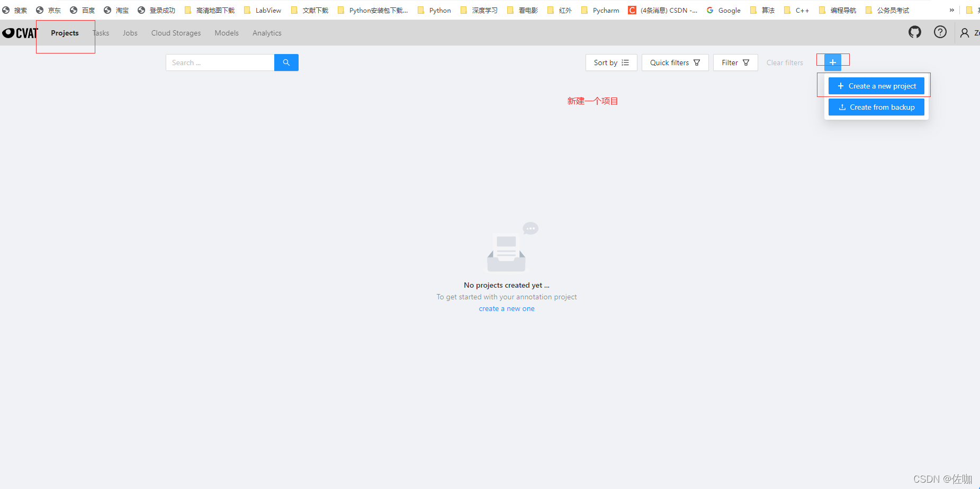This screenshot has width=980, height=489.
Task: Click the blue search magnifier button
Action: click(x=286, y=63)
